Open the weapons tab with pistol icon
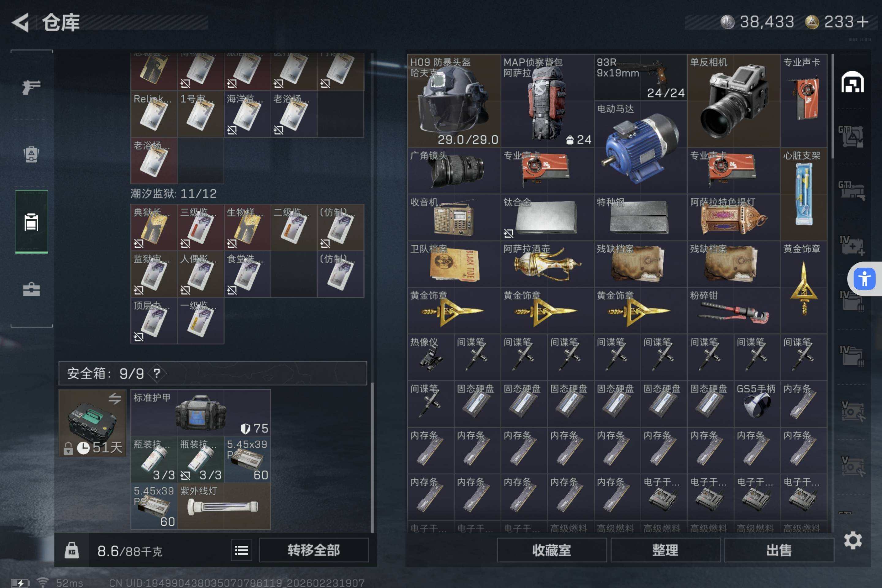Image resolution: width=882 pixels, height=588 pixels. pos(32,87)
